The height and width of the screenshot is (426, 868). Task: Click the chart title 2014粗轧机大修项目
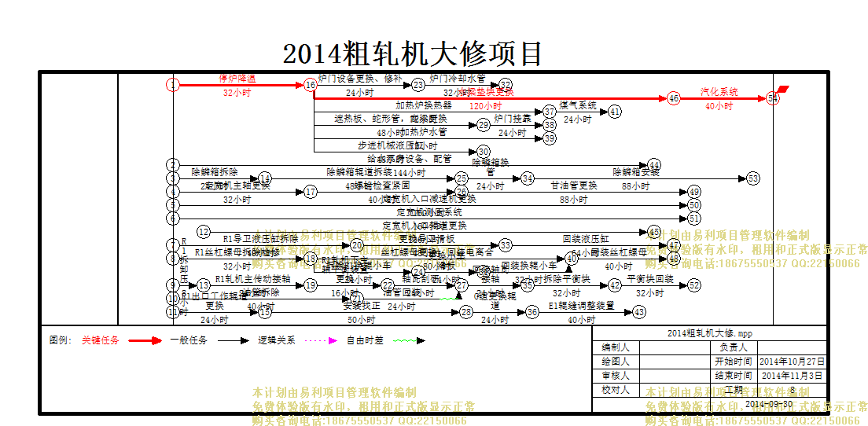pyautogui.click(x=413, y=54)
